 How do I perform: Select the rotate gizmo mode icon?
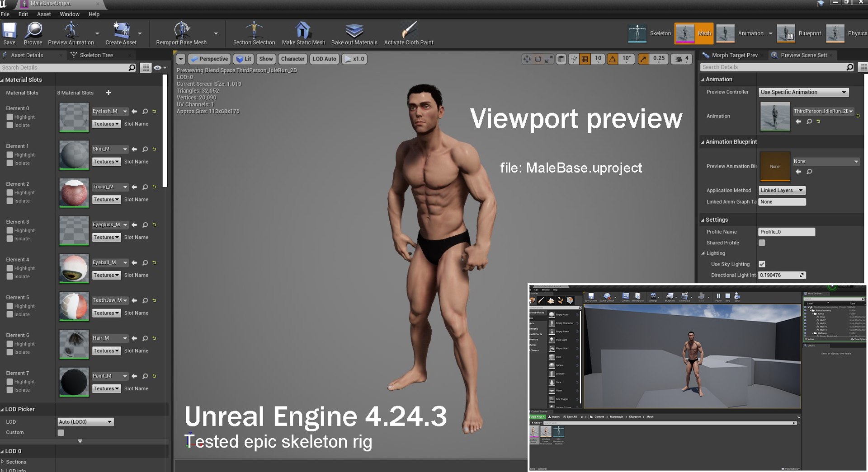[538, 59]
